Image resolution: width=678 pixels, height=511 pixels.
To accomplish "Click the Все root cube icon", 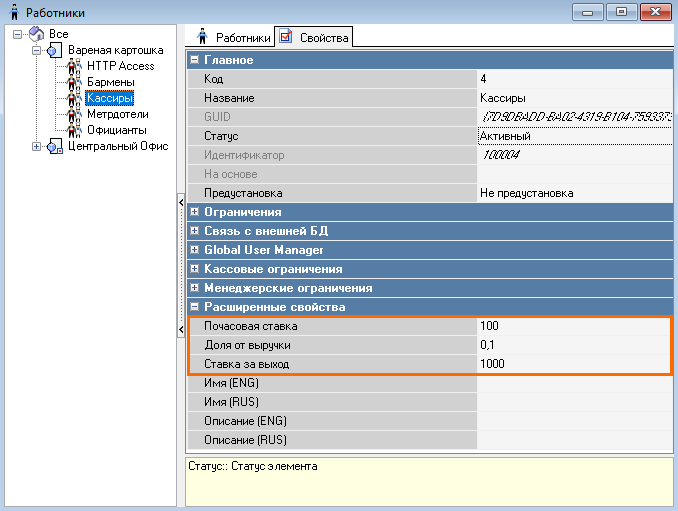I will click(x=36, y=34).
